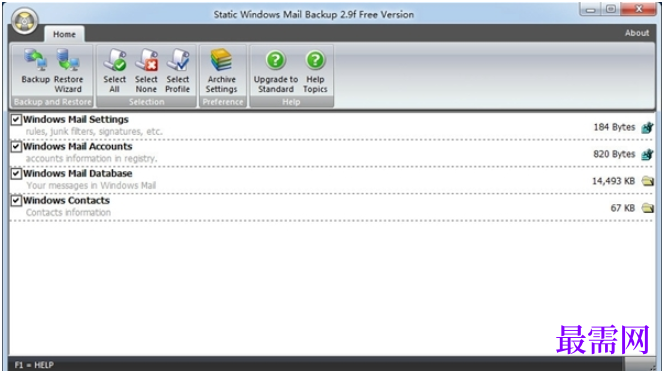The width and height of the screenshot is (668, 371).
Task: Click registry icon beside 184 Bytes
Action: tap(647, 127)
